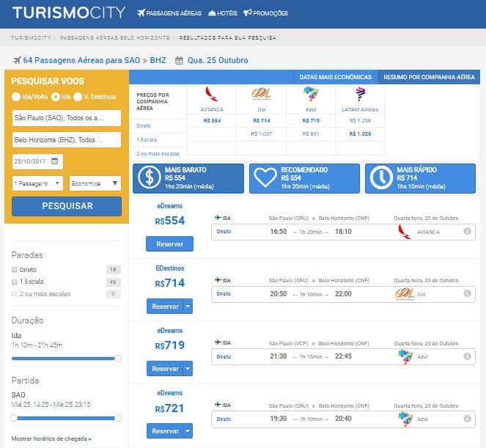The width and height of the screenshot is (486, 448).
Task: Click Reservar for the R$719 eDreams fare
Action: [165, 368]
